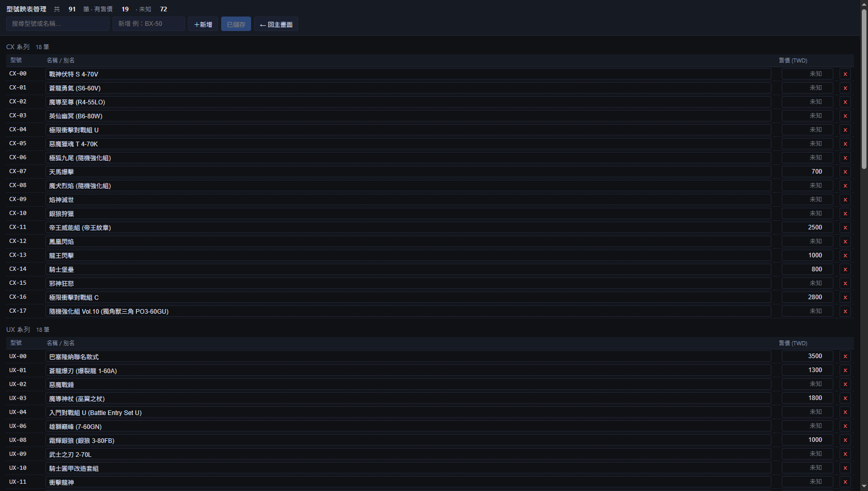Image resolution: width=868 pixels, height=491 pixels.
Task: Click the red X for CX-11
Action: (x=845, y=227)
